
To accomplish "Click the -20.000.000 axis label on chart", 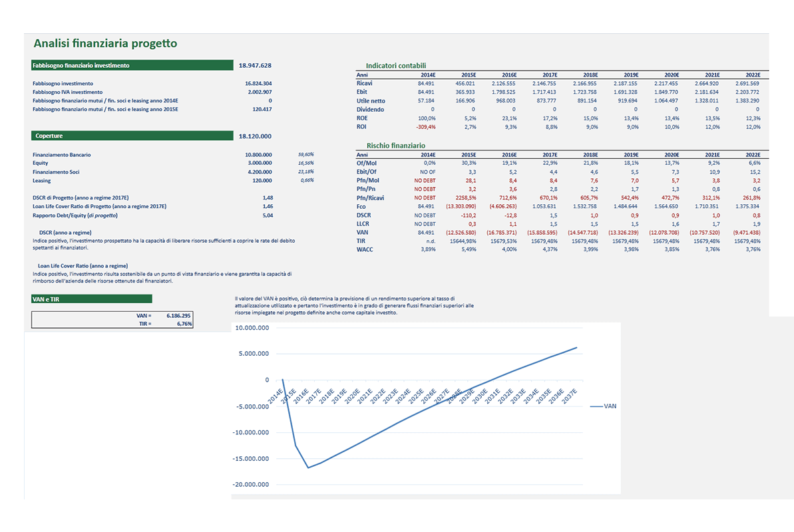I will (x=251, y=485).
